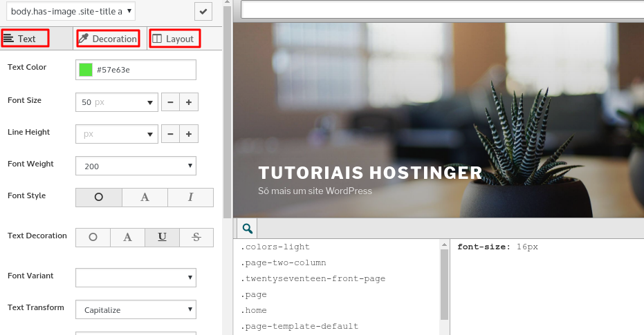Select the .twentyseventeen-front-page class row
Screen dimensions: 644x335
[313, 279]
